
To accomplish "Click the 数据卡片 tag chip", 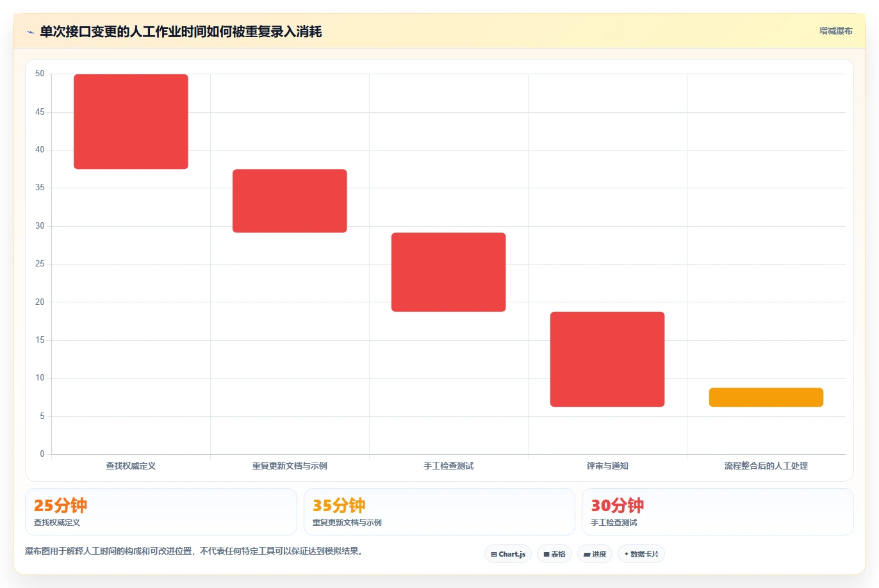I will coord(641,554).
